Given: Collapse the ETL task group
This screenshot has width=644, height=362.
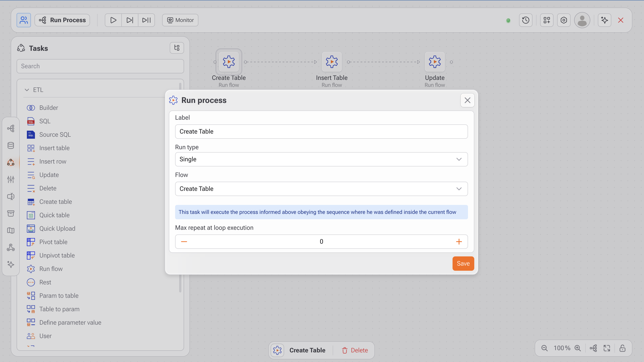Looking at the screenshot, I should pyautogui.click(x=27, y=90).
